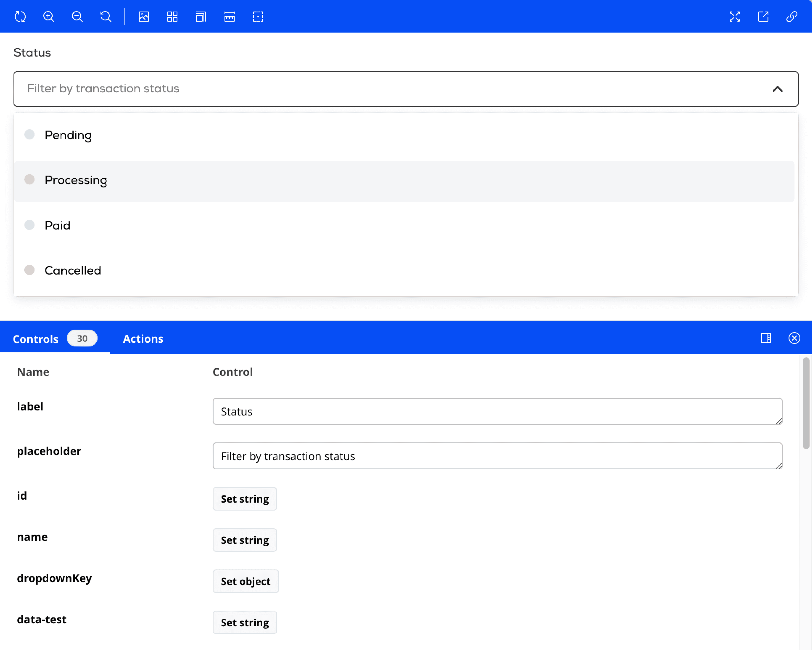The width and height of the screenshot is (812, 650).
Task: Change addon panel orientation
Action: [766, 338]
